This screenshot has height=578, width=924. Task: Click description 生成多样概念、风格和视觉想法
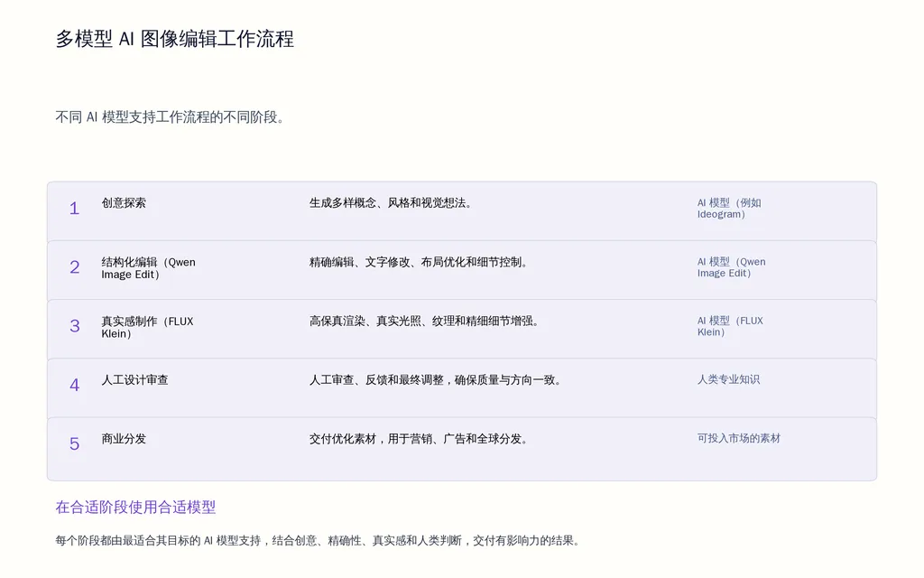[x=390, y=203]
